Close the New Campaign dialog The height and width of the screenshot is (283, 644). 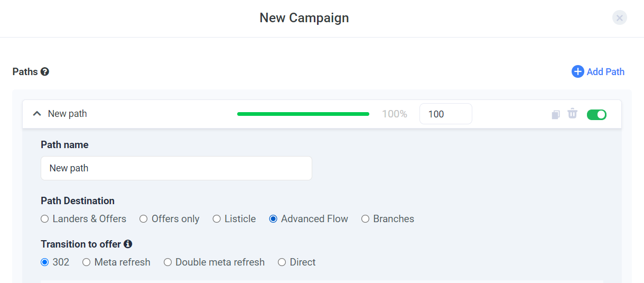coord(619,18)
